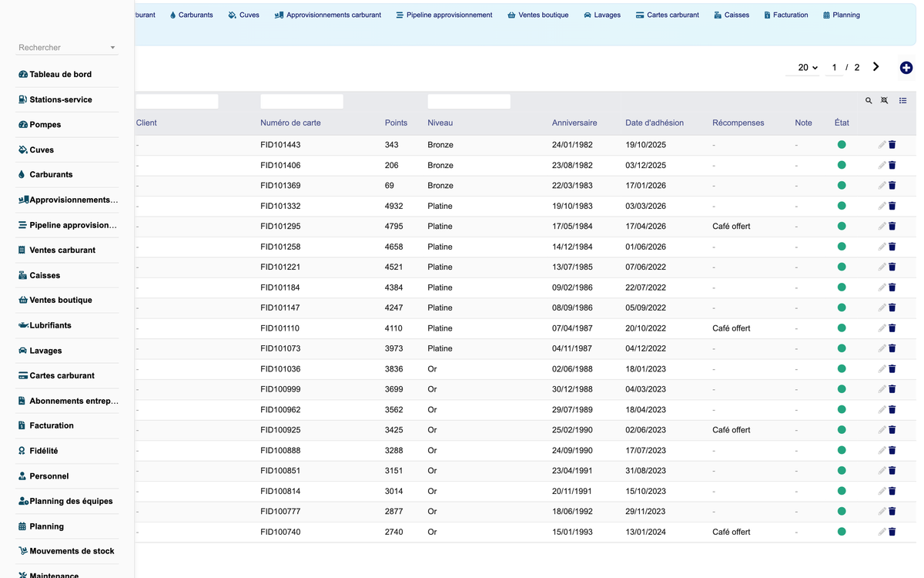Open Ventes carburant in sidebar

point(56,250)
